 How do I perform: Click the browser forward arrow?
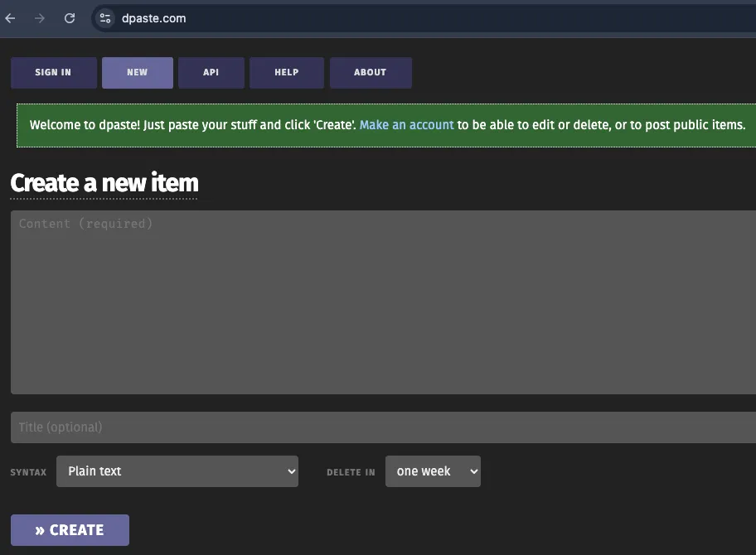coord(40,18)
